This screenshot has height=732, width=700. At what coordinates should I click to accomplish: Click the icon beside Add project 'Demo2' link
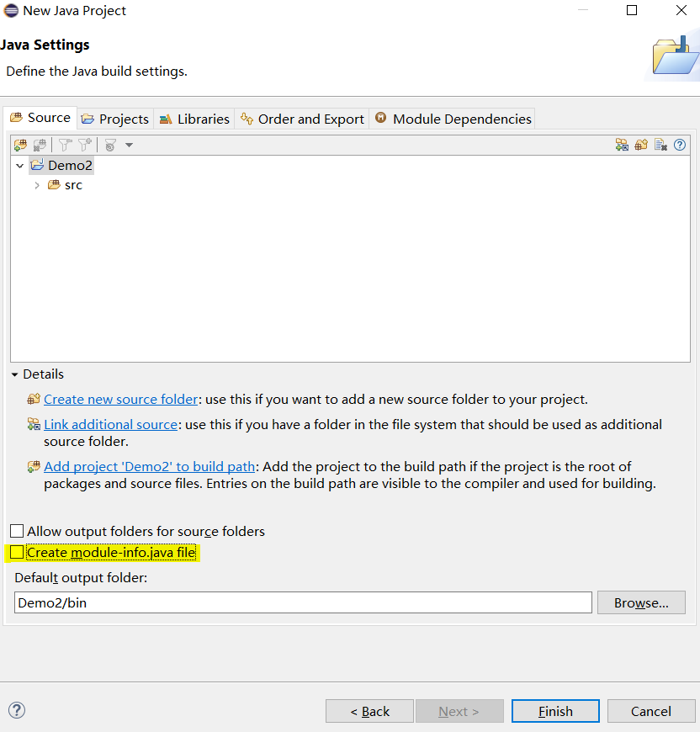(x=34, y=466)
